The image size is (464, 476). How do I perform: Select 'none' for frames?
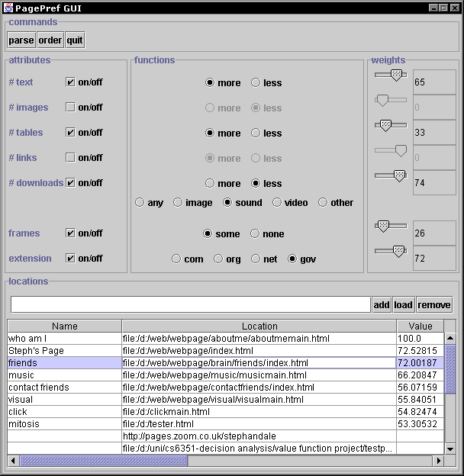coord(255,233)
